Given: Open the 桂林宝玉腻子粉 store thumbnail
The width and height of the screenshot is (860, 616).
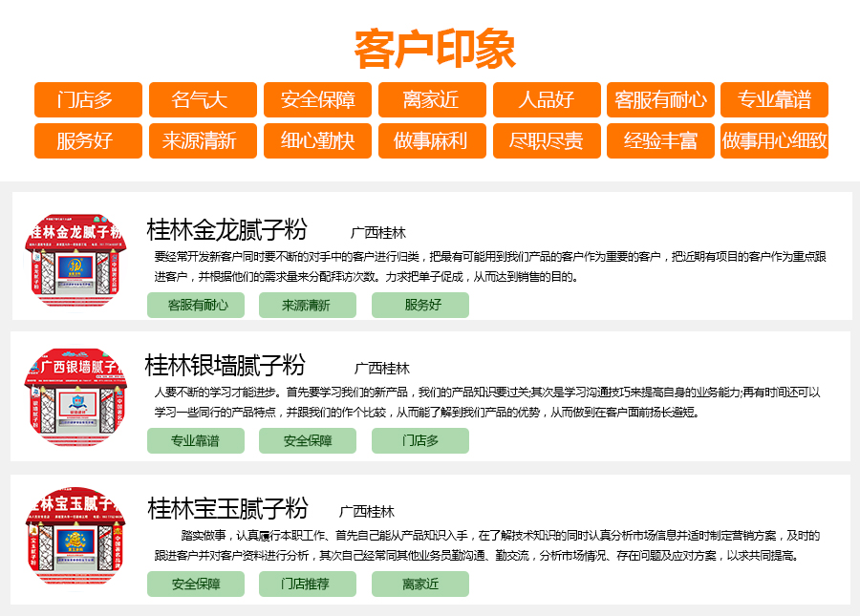Looking at the screenshot, I should click(75, 537).
